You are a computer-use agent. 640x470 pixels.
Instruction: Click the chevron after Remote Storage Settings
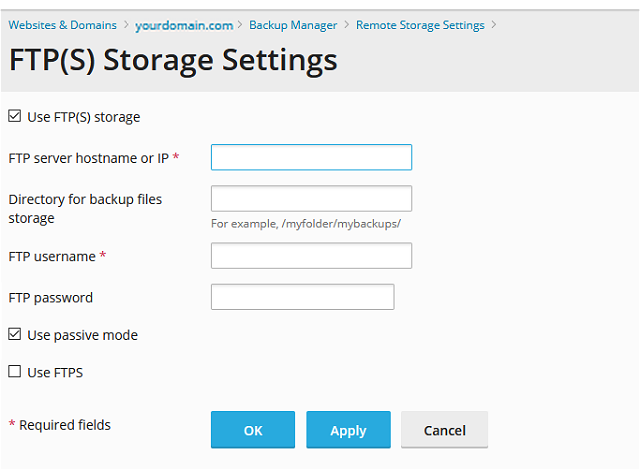pyautogui.click(x=494, y=25)
